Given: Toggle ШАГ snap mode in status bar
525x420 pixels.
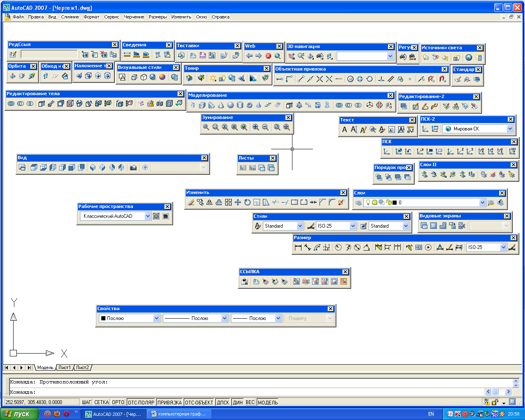Looking at the screenshot, I should click(87, 402).
